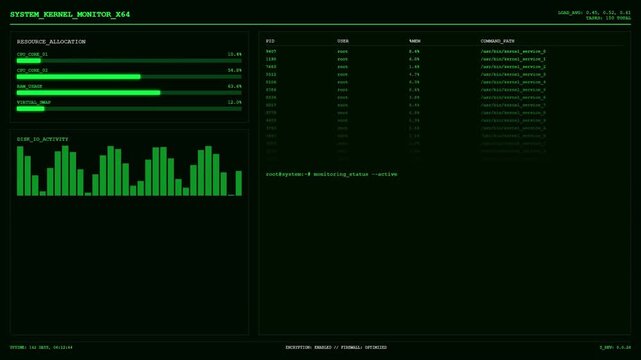Viewport: 641px width, 360px height.
Task: Click the DISK_IO_ACTIVITY chart heading
Action: click(43, 139)
